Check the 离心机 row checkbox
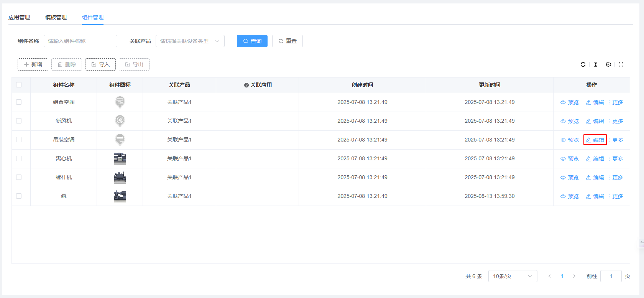Screen dimensions: 644x298 19,158
